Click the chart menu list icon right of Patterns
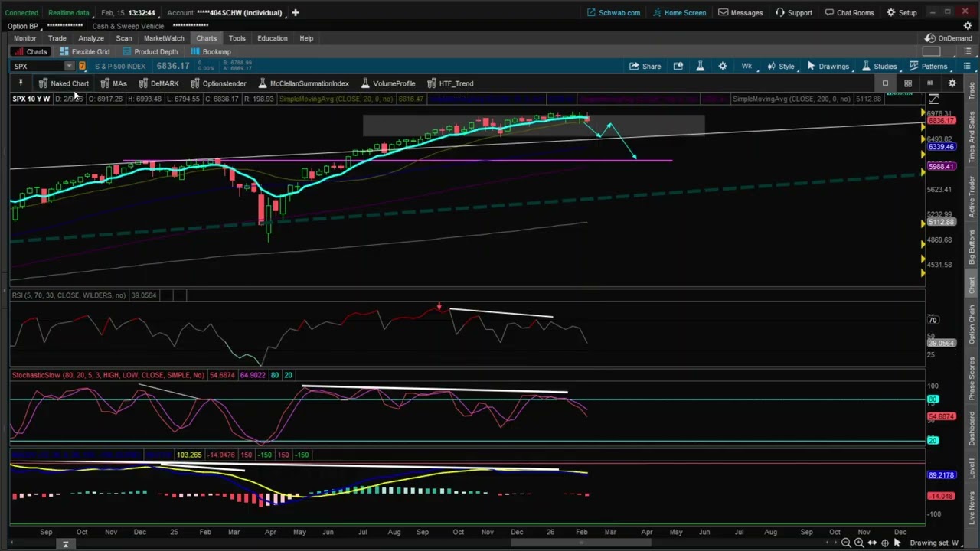 click(967, 67)
